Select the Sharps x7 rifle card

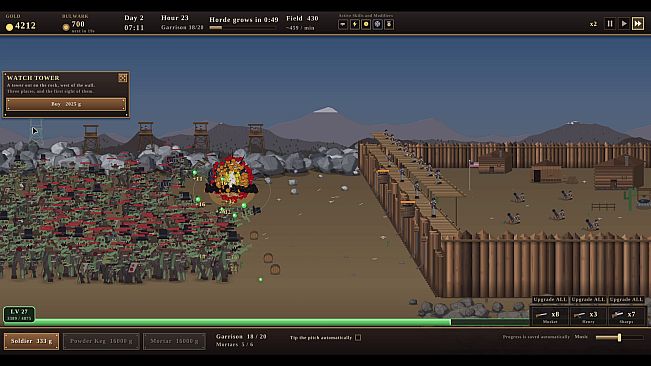point(626,316)
